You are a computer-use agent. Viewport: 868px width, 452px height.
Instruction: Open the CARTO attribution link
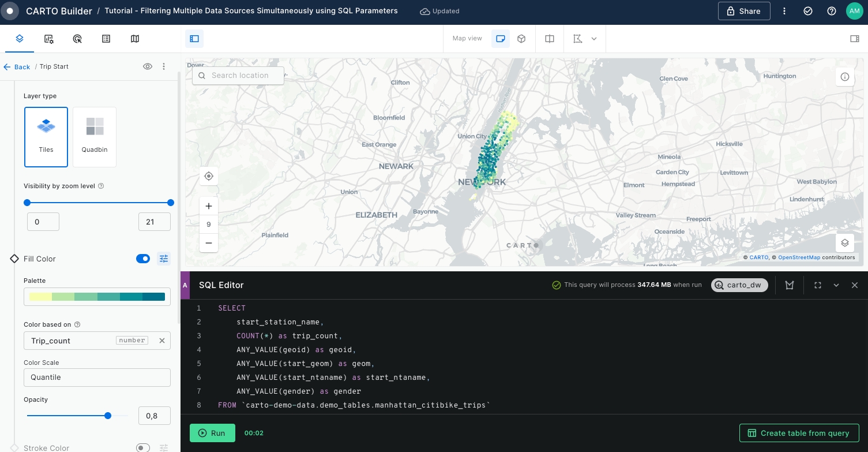coord(759,257)
